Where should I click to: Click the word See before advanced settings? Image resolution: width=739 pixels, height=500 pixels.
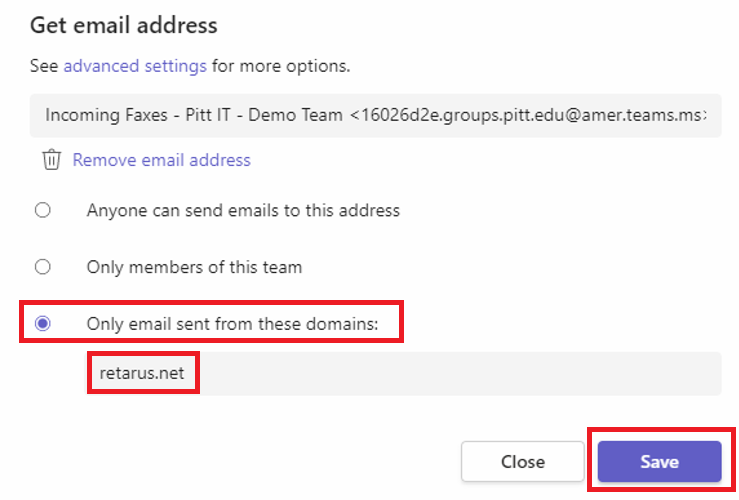pos(44,66)
